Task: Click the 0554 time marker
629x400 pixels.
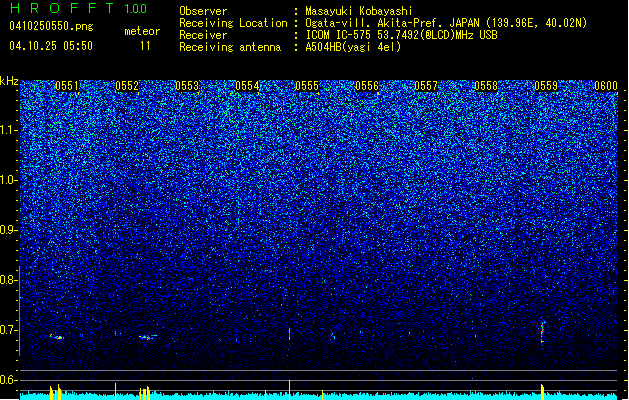Action: tap(247, 86)
